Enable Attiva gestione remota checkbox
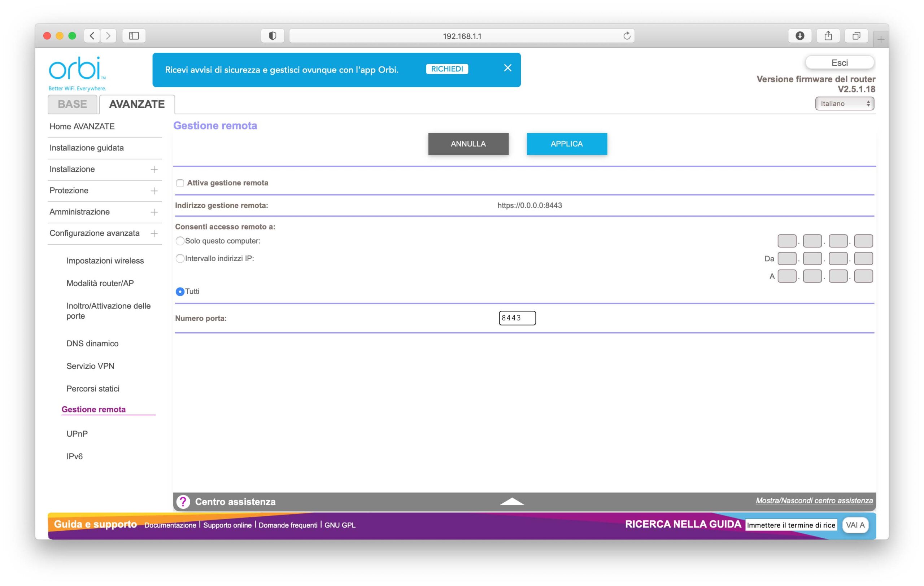 180,183
